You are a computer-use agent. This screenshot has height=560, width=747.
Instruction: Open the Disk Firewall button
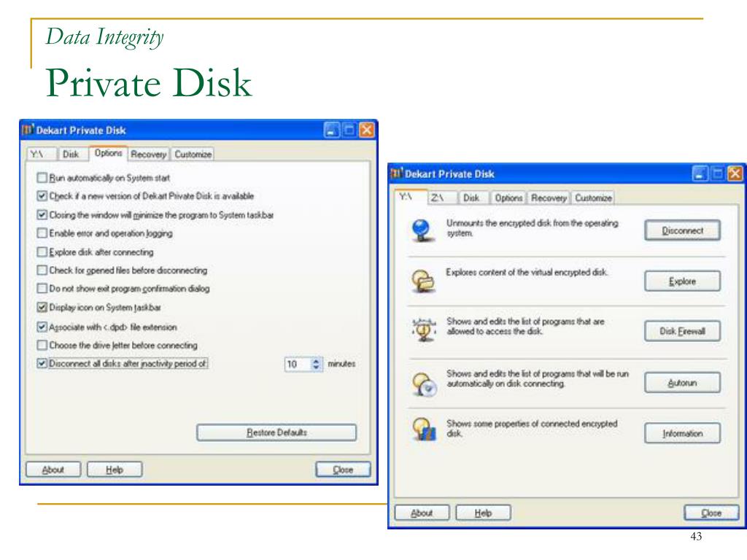click(x=682, y=331)
